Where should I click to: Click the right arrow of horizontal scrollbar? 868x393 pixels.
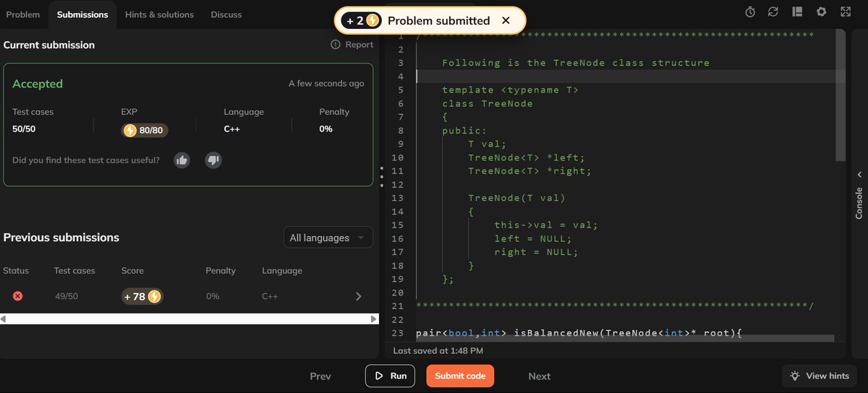click(374, 319)
